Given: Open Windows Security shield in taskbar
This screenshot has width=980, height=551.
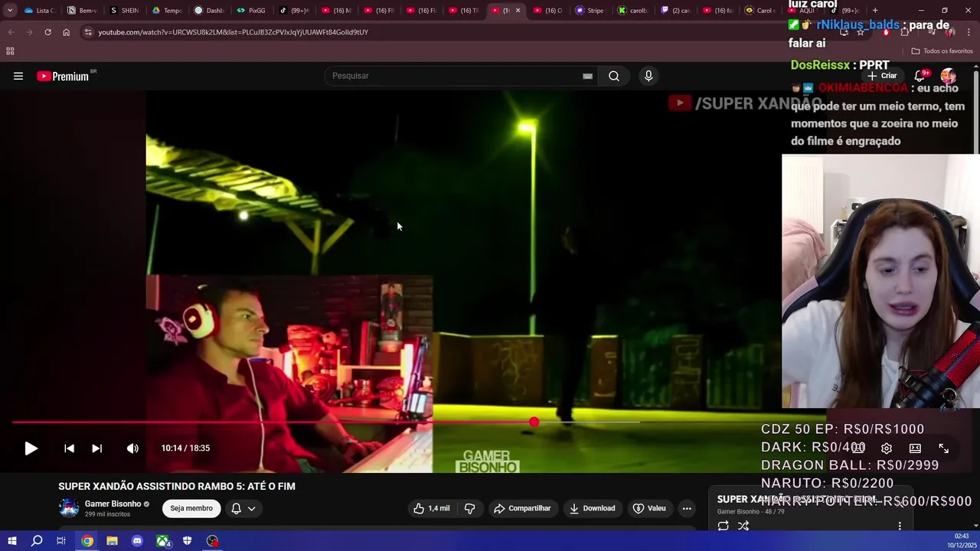Looking at the screenshot, I should (187, 541).
